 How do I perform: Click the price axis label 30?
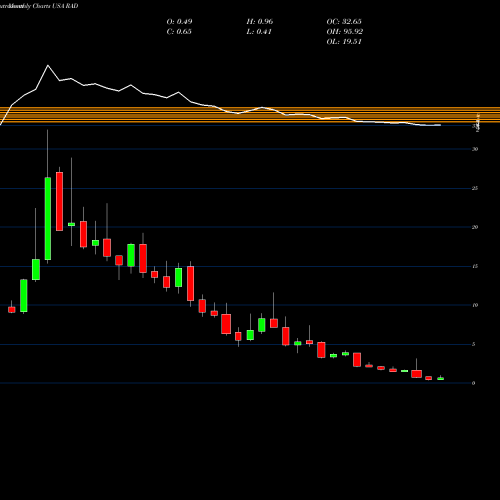(475, 149)
